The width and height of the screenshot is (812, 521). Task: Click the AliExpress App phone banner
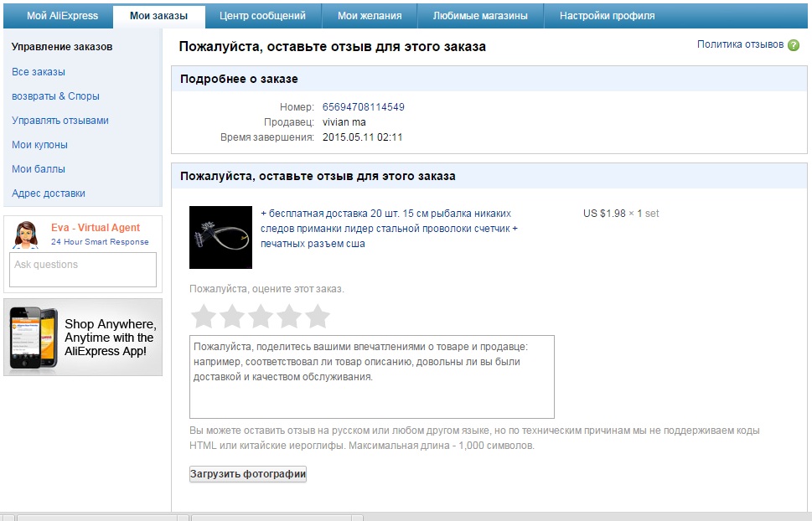(x=83, y=338)
